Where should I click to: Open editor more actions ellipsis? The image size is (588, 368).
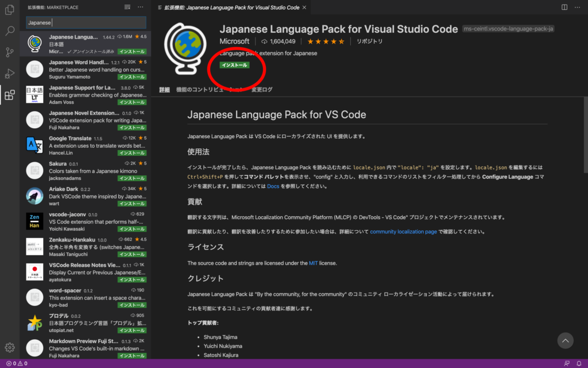[577, 7]
